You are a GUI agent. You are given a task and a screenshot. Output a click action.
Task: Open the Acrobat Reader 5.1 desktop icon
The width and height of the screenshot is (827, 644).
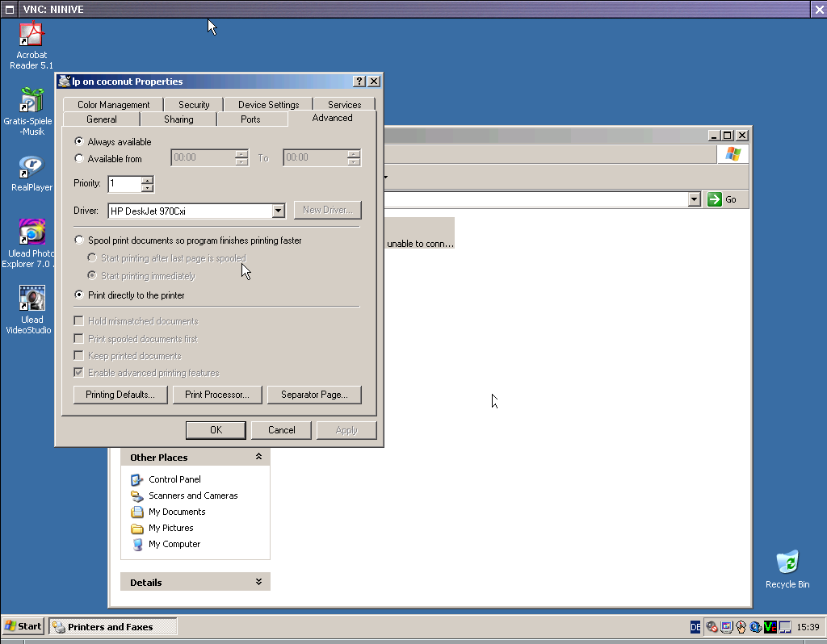coord(31,36)
